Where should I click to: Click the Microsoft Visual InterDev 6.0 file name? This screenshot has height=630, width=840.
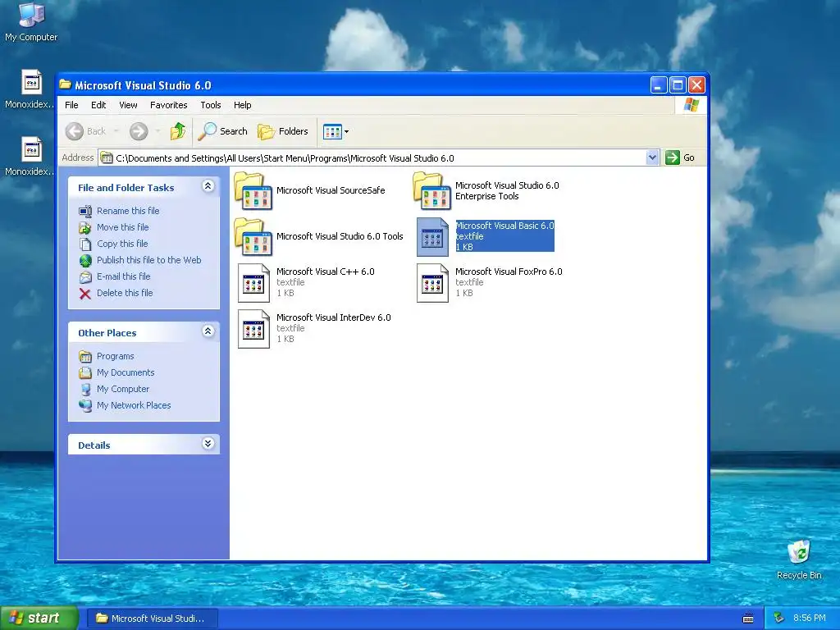[333, 317]
